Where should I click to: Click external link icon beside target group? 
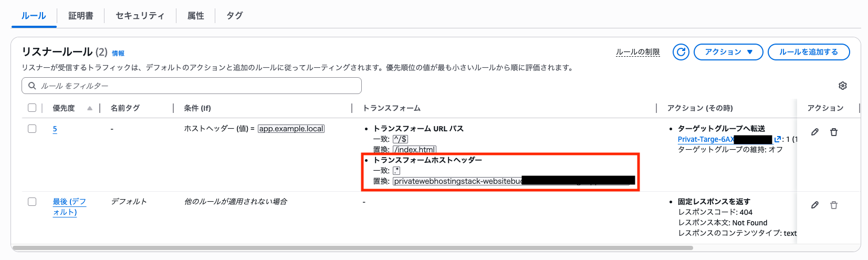pos(778,139)
